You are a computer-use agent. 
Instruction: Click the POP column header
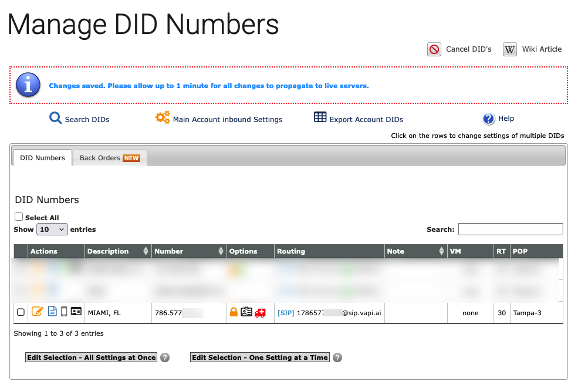(536, 251)
